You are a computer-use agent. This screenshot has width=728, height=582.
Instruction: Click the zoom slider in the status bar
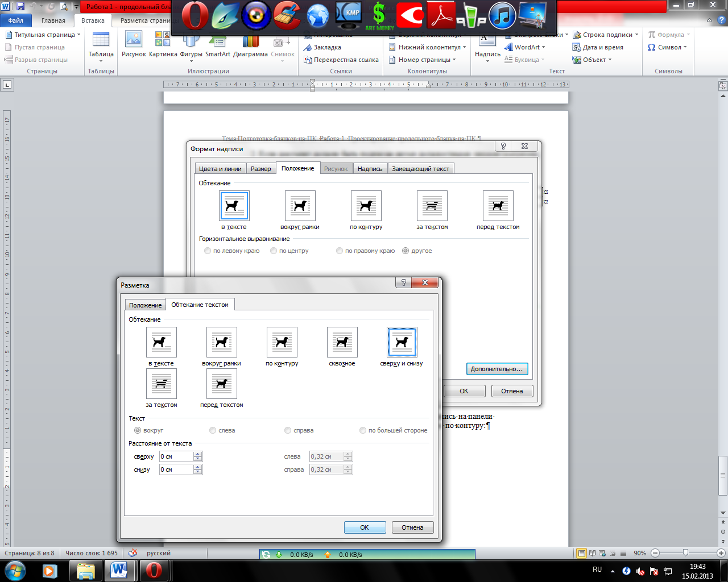click(x=686, y=553)
